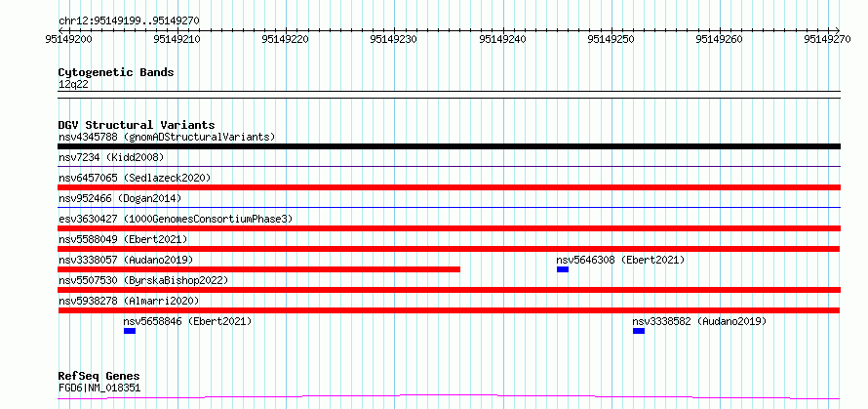
Task: Click ruler position 95149210
Action: tap(178, 39)
